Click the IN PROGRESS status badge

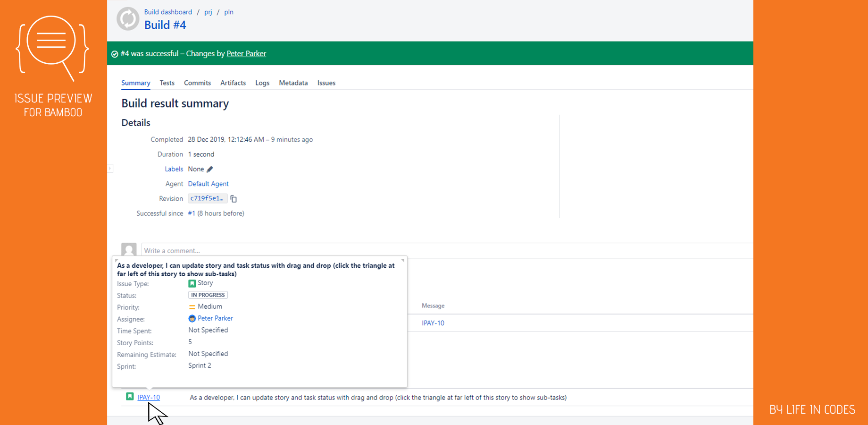(x=208, y=295)
